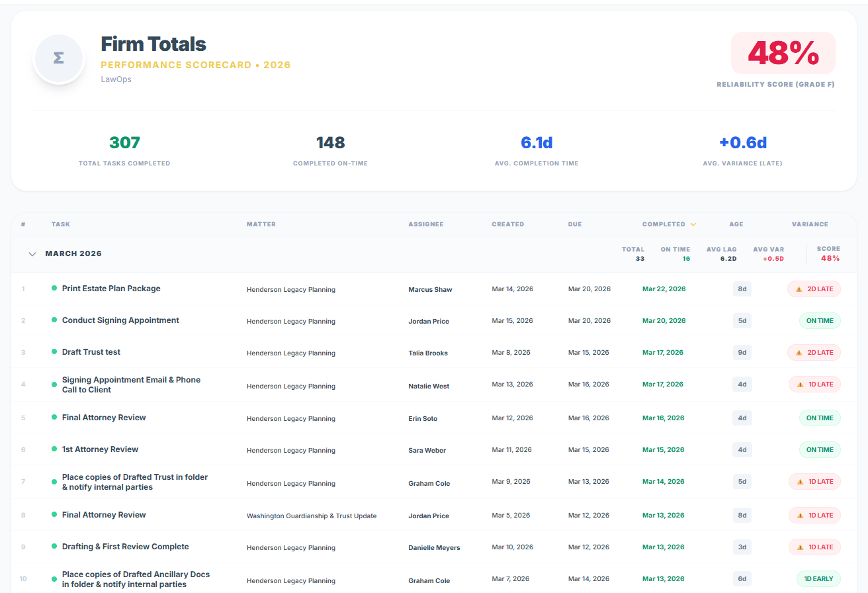The height and width of the screenshot is (593, 868).
Task: Open the Conduct Signing Appointment task
Action: click(x=120, y=320)
